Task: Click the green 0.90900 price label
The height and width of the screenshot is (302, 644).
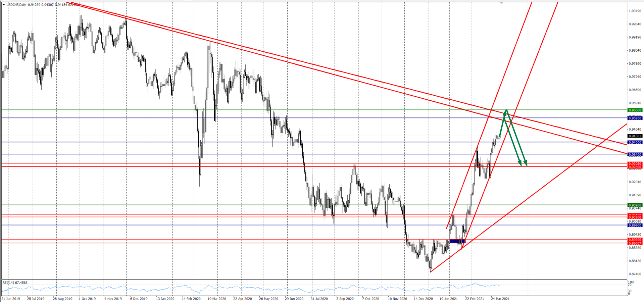Action: coord(635,205)
